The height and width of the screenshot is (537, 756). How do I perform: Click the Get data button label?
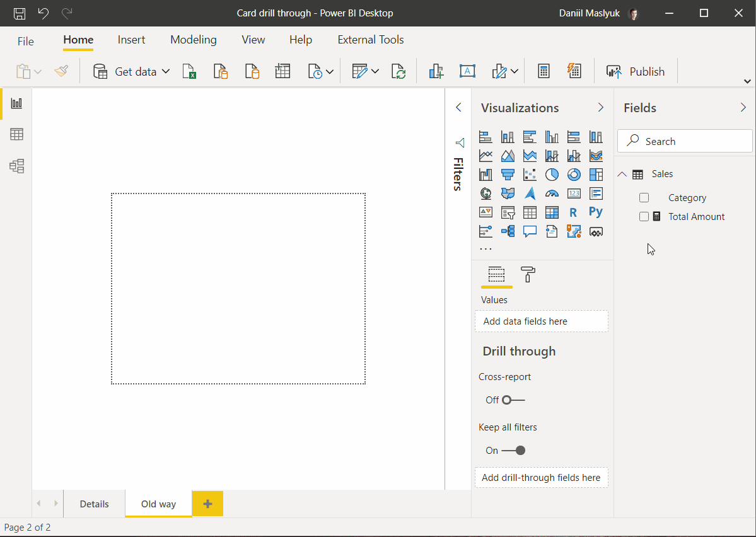[136, 72]
